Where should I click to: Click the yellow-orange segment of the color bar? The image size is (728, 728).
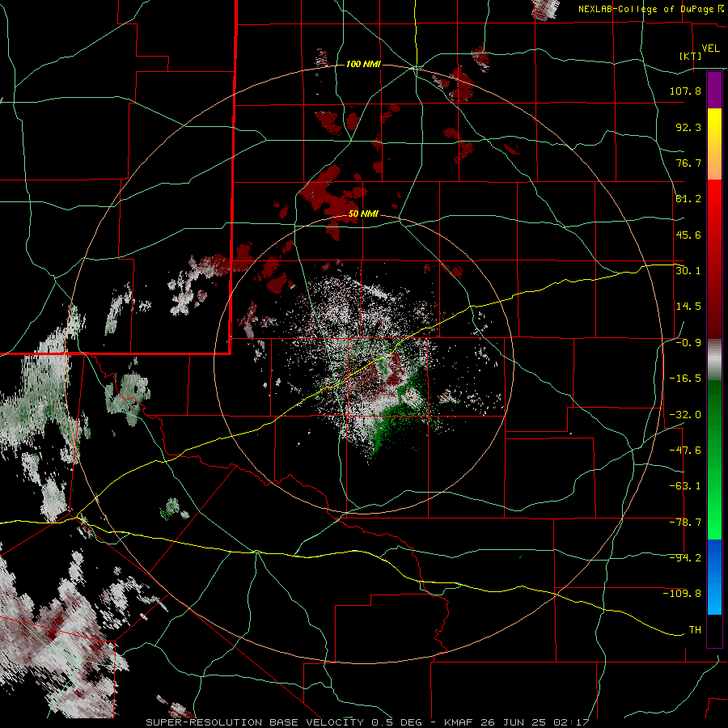714,144
